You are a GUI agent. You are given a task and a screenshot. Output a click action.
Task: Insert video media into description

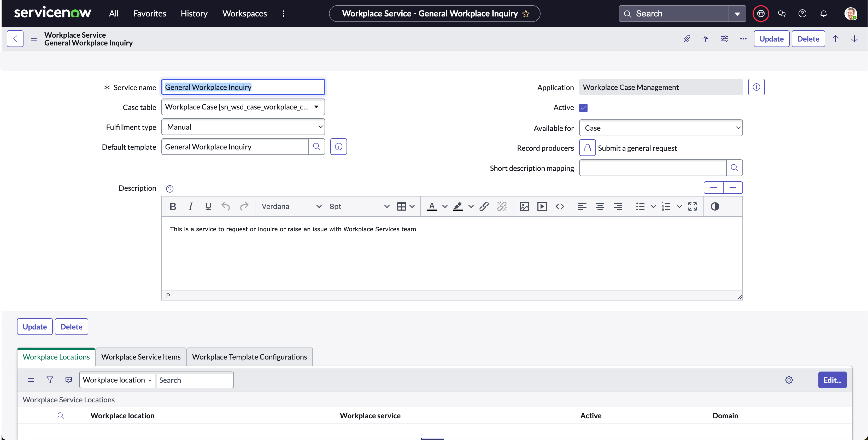[x=542, y=206]
